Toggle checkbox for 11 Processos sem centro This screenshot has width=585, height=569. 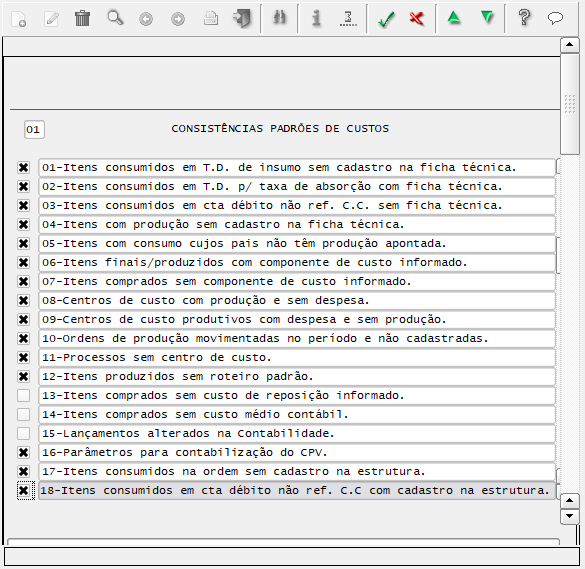(x=24, y=358)
